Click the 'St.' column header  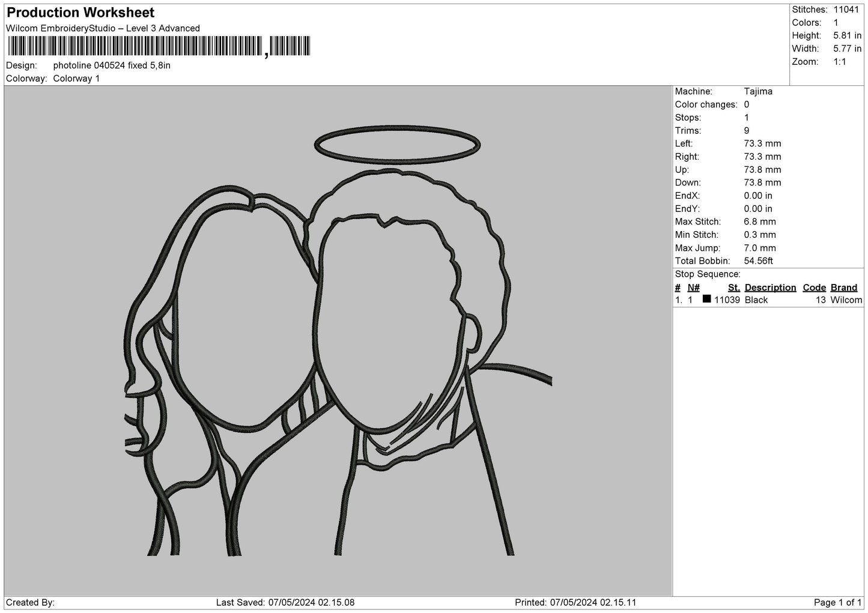click(733, 288)
